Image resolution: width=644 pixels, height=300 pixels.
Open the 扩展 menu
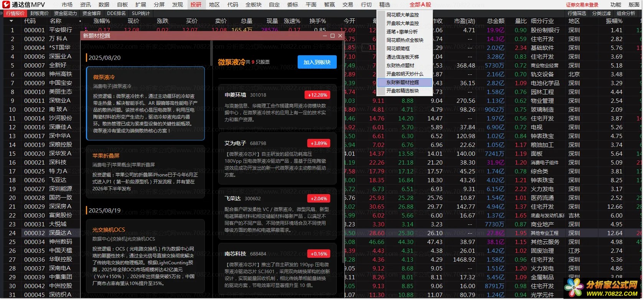141,5
